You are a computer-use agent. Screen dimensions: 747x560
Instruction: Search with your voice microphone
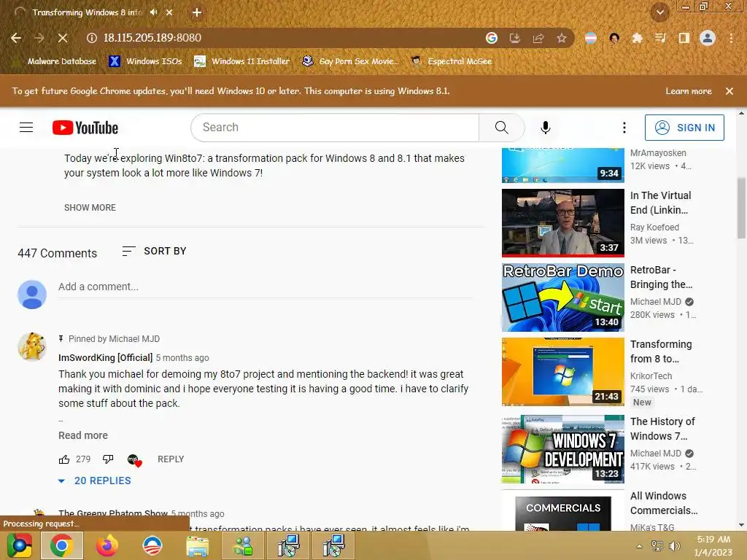tap(546, 128)
